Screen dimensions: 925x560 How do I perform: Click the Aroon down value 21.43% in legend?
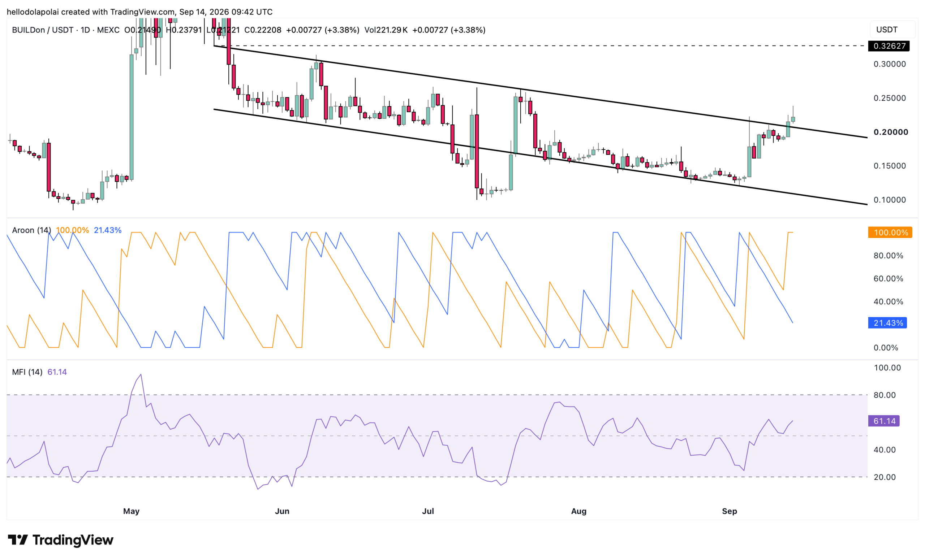tap(108, 230)
